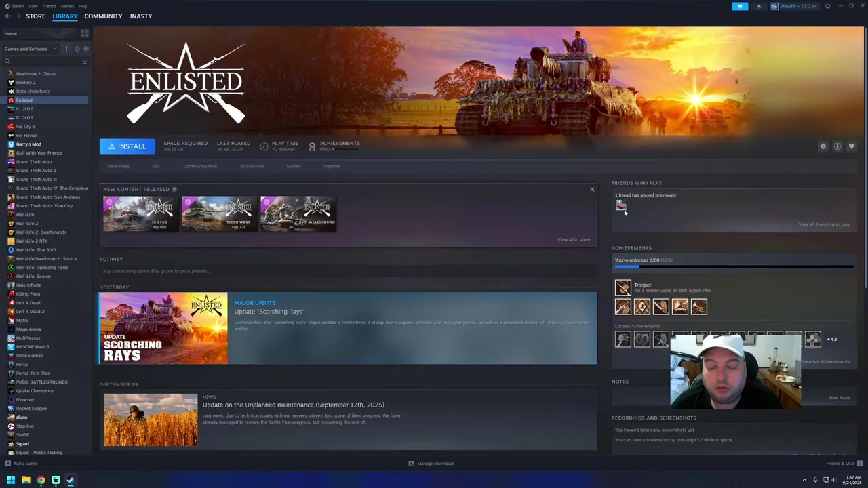The height and width of the screenshot is (488, 868).
Task: Open the Support link
Action: [x=332, y=166]
